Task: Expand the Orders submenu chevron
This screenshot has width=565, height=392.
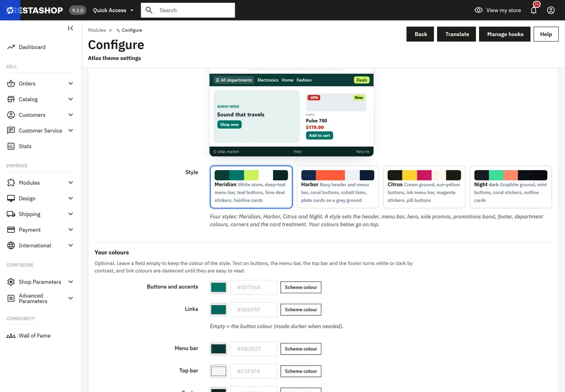Action: 71,83
